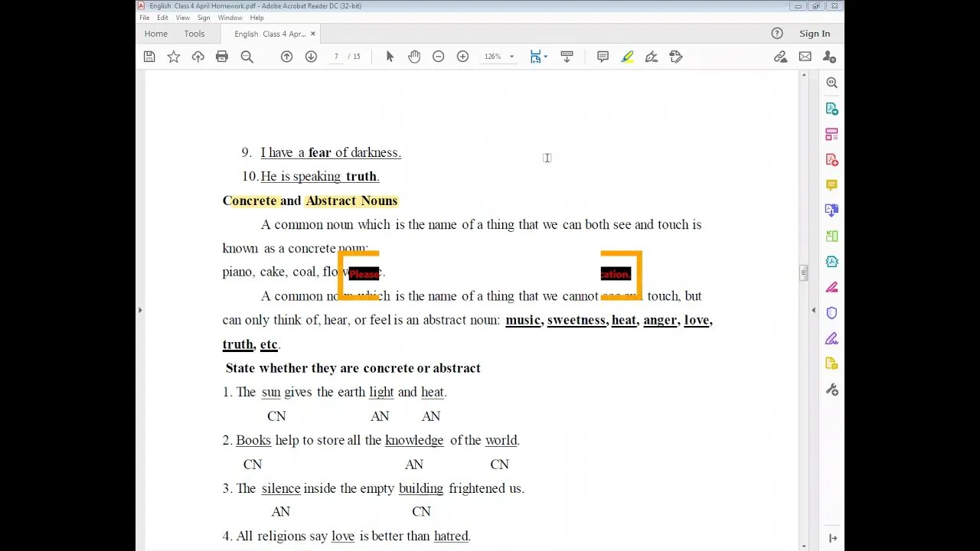Save the file with the floppy icon
This screenshot has height=551, width=980.
pyautogui.click(x=149, y=57)
